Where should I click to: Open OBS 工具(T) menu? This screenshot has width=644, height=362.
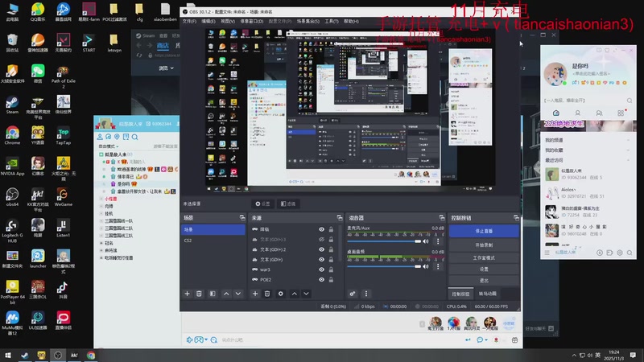click(x=332, y=22)
